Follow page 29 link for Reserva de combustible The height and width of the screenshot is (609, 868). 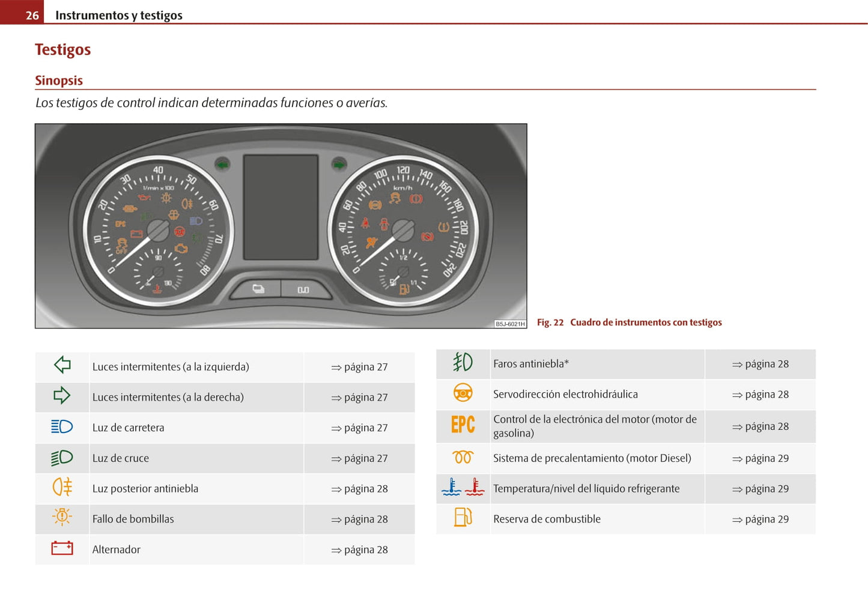tap(760, 520)
